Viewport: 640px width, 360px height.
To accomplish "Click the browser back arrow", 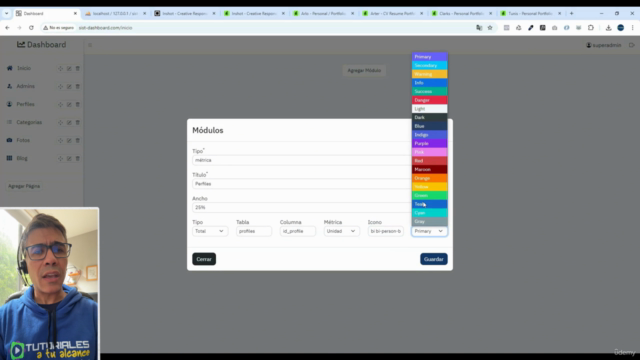I will [x=7, y=28].
